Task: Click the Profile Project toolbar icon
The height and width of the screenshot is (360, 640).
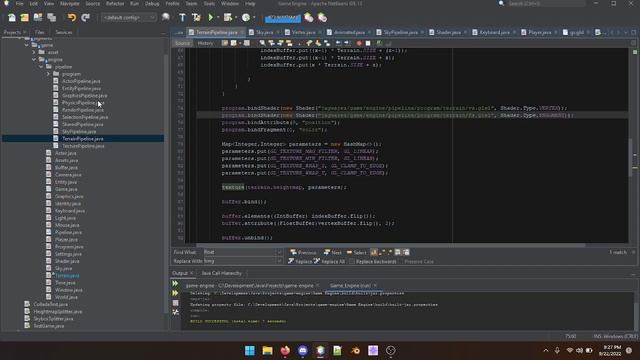Action: pyautogui.click(x=246, y=18)
